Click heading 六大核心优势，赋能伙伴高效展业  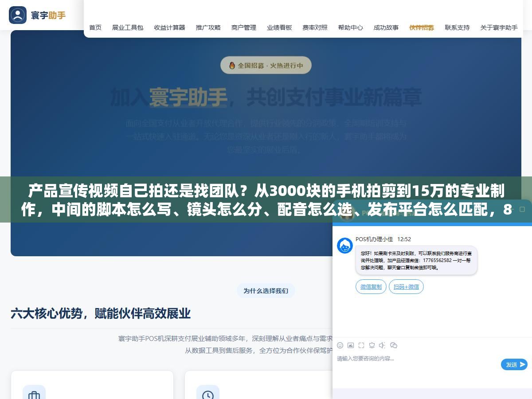click(x=101, y=313)
